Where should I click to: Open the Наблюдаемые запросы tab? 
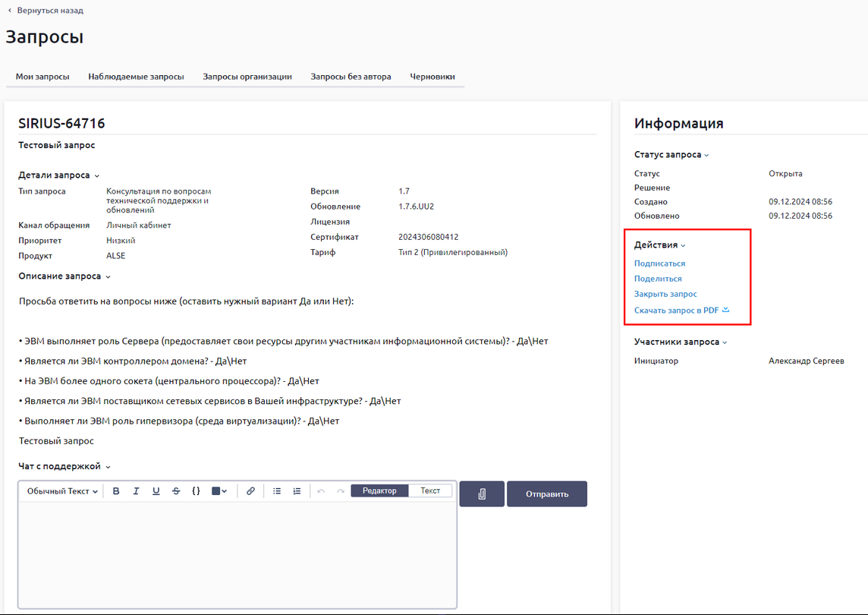[x=136, y=77]
